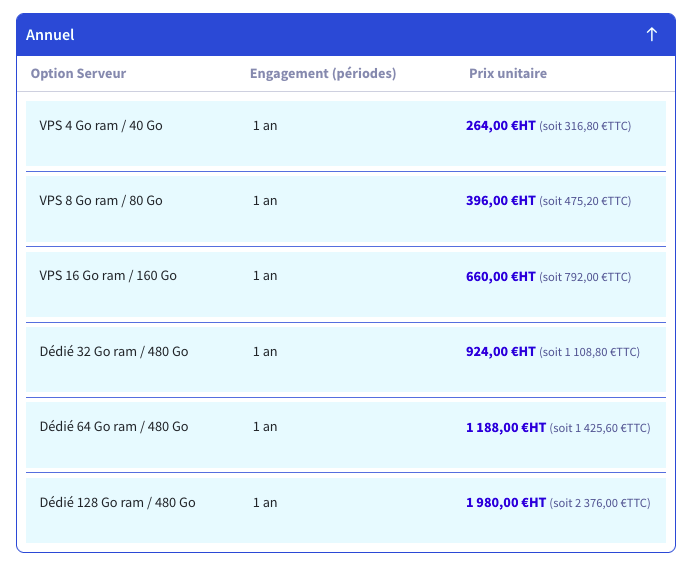Click the 1 980,00 €HT price
692x569 pixels.
506,503
